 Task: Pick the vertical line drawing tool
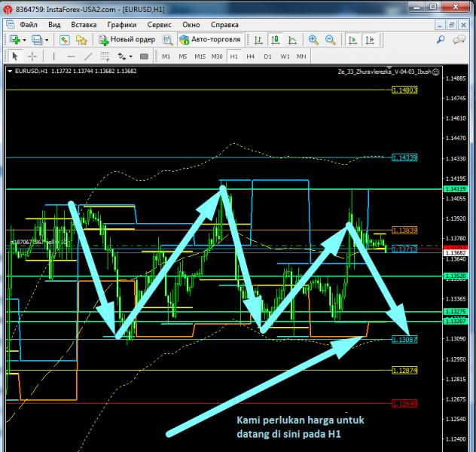(53, 56)
